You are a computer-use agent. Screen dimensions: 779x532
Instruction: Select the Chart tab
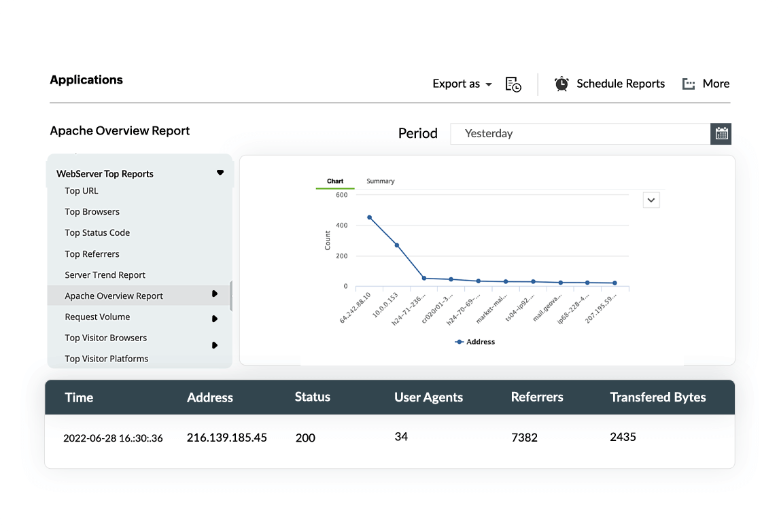(x=335, y=181)
